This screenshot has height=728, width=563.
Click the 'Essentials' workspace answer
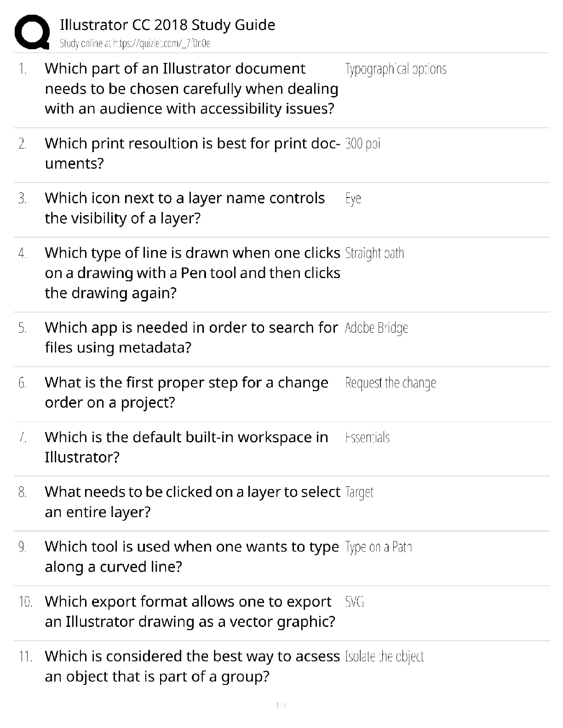pos(368,438)
